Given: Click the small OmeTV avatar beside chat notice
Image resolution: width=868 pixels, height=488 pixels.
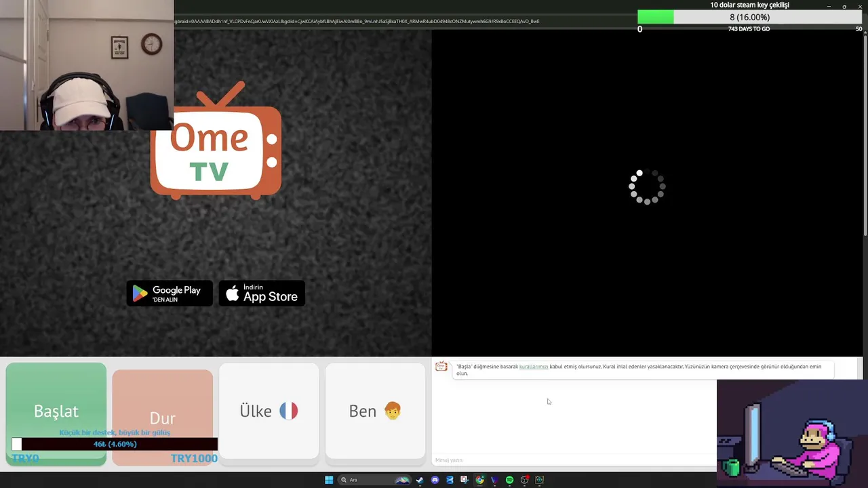Looking at the screenshot, I should 441,367.
